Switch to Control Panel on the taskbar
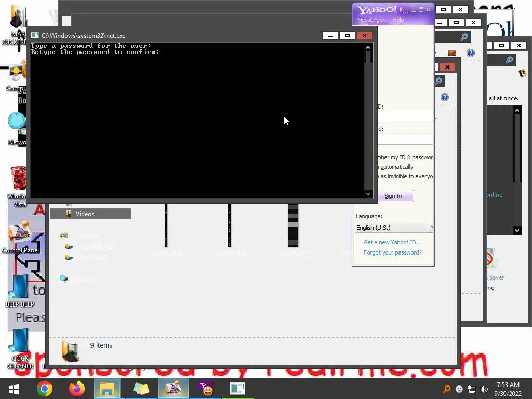The width and height of the screenshot is (532, 399). (173, 389)
